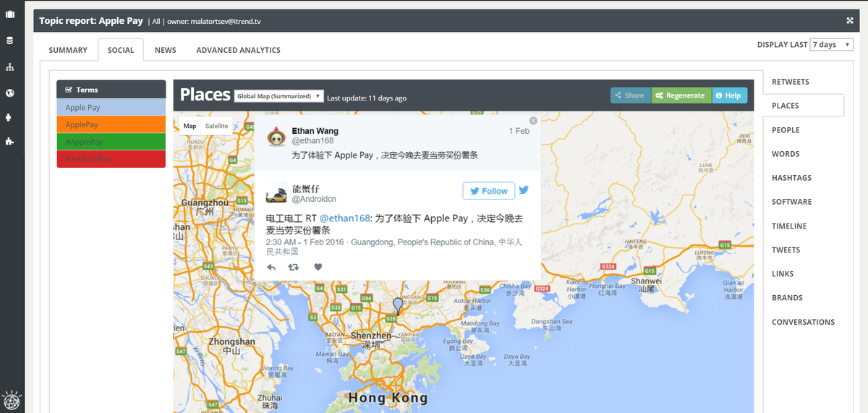868x413 pixels.
Task: Click 'Guangdong, People's Republic of China' location
Action: click(423, 242)
